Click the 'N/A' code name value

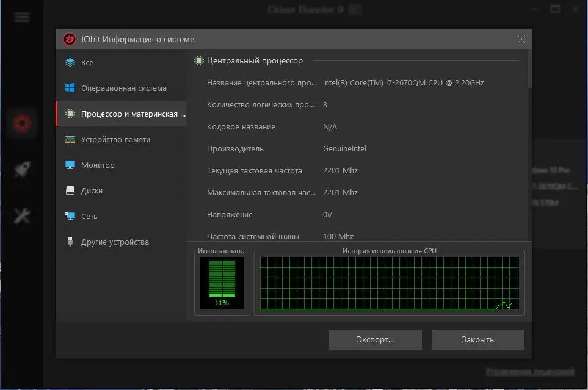[330, 127]
